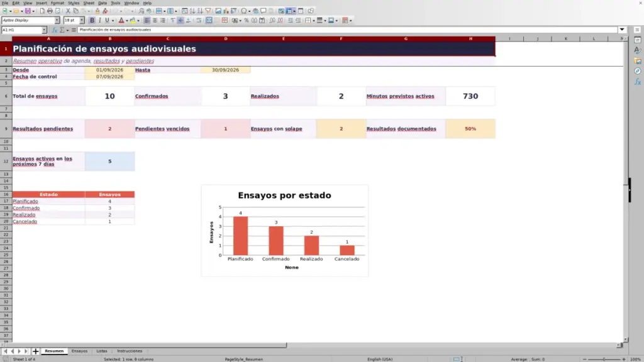Click the Function Wizard fx icon
The height and width of the screenshot is (362, 644).
coord(54,30)
